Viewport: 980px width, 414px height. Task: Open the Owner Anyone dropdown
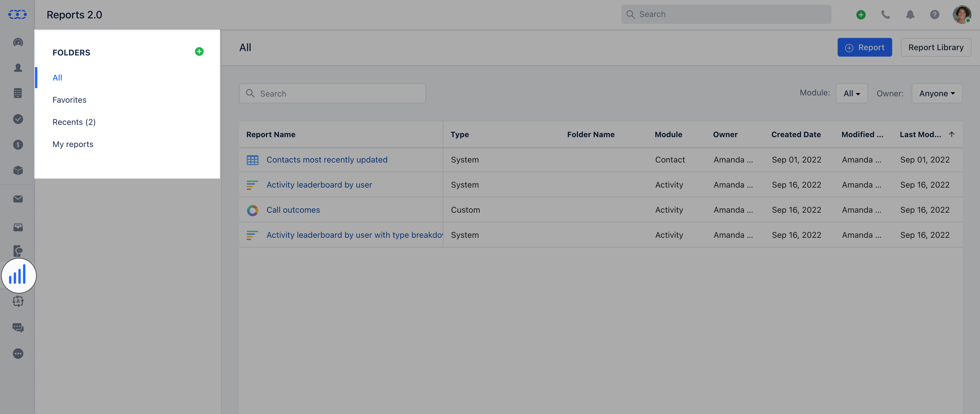click(x=937, y=93)
